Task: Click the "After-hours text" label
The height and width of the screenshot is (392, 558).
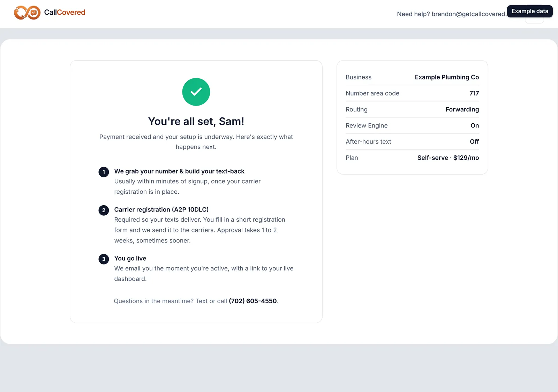Action: pyautogui.click(x=368, y=141)
